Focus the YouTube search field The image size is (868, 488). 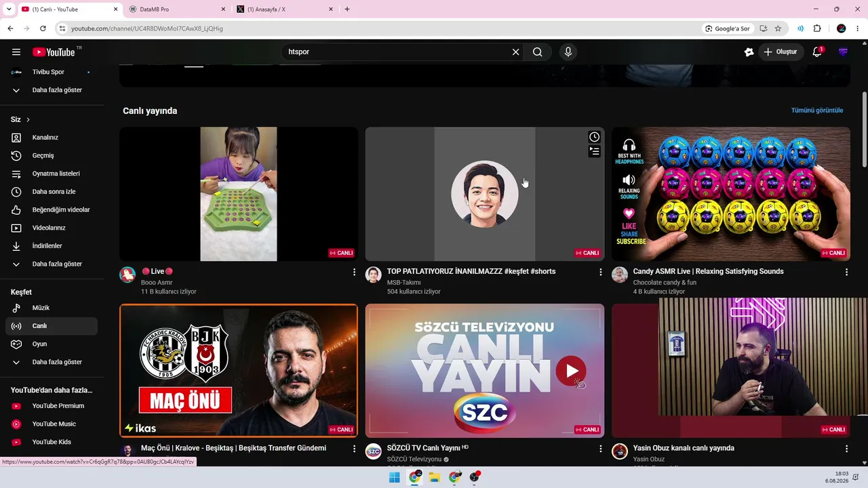397,52
